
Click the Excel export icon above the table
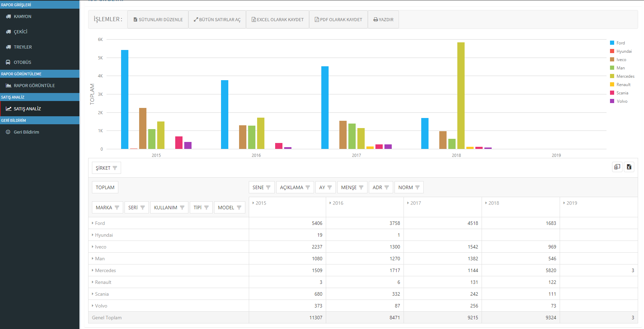[629, 167]
